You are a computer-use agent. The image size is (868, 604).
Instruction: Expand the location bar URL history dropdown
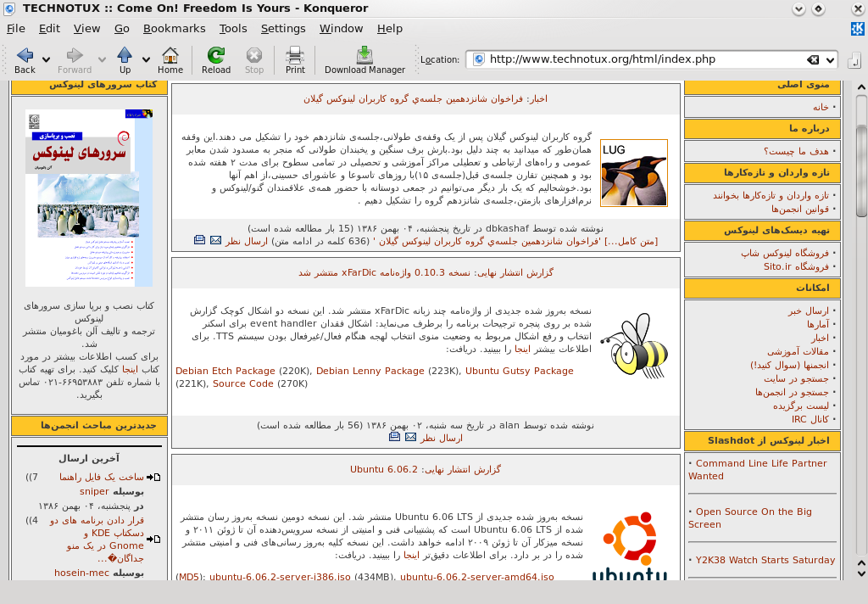click(830, 60)
